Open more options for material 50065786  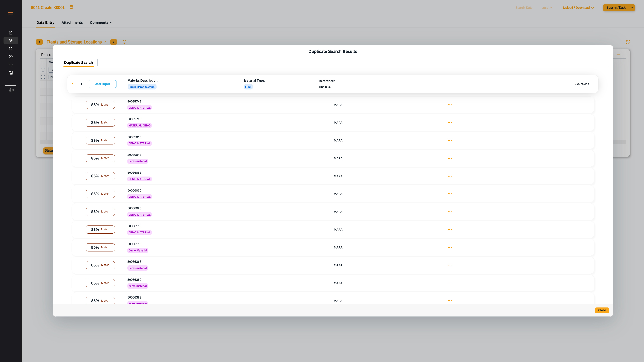tap(450, 123)
